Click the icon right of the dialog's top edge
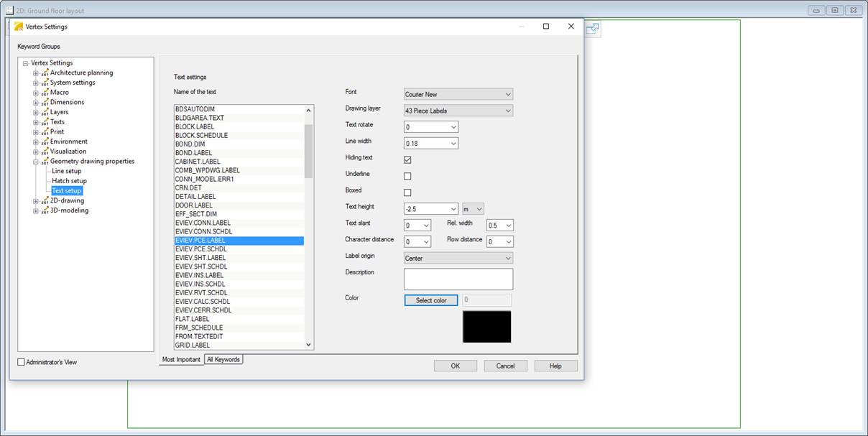Viewport: 868px width, 436px height. pos(593,29)
